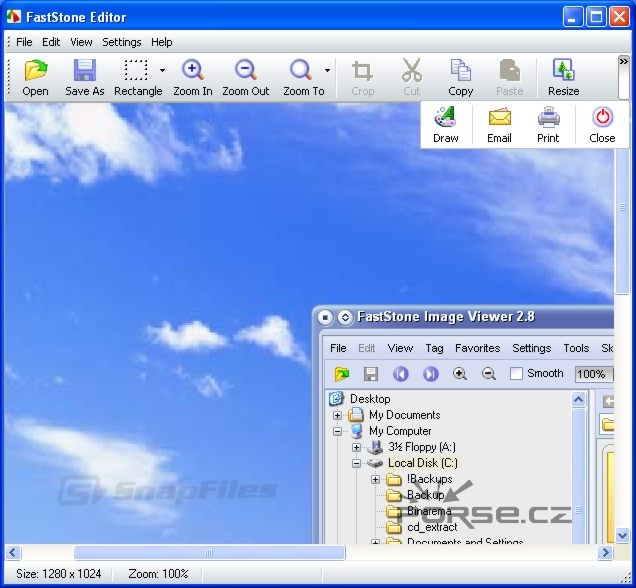Image resolution: width=636 pixels, height=588 pixels.
Task: Open the View menu in FastStone Editor
Action: pyautogui.click(x=81, y=42)
